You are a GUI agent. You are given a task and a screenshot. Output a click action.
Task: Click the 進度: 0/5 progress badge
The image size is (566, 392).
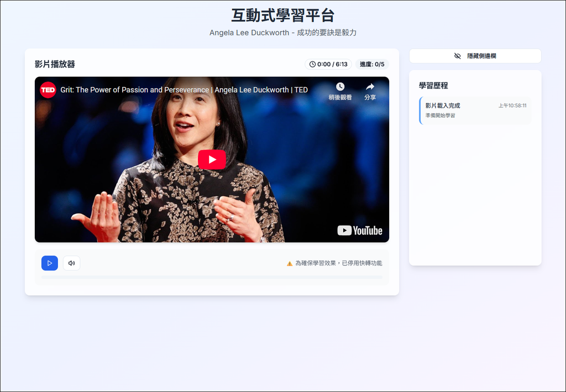(372, 64)
